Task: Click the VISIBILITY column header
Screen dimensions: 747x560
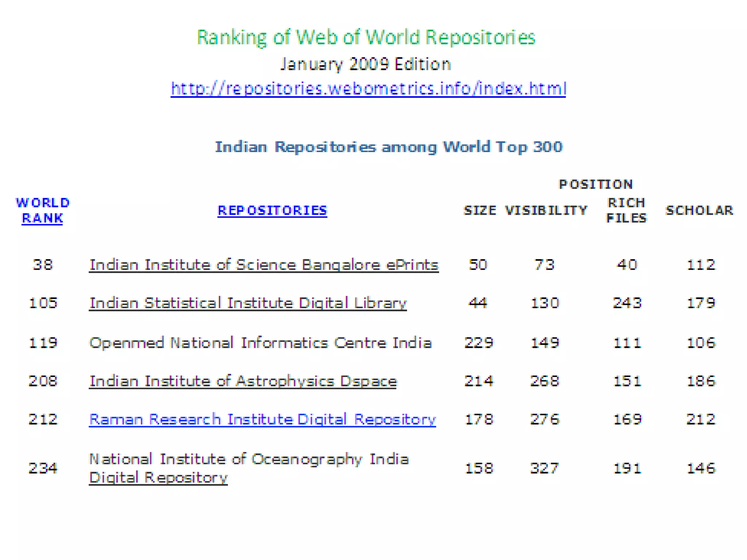Action: pyautogui.click(x=546, y=210)
